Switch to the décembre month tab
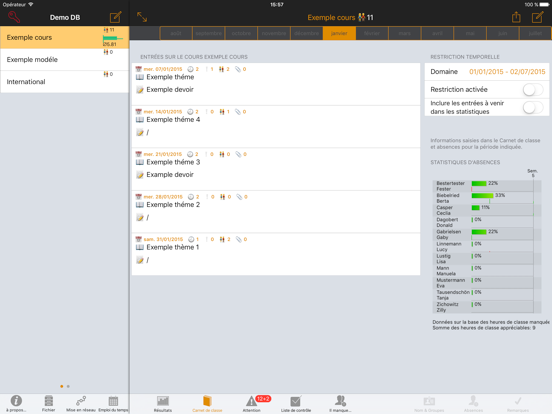This screenshot has width=552, height=414. click(x=307, y=33)
